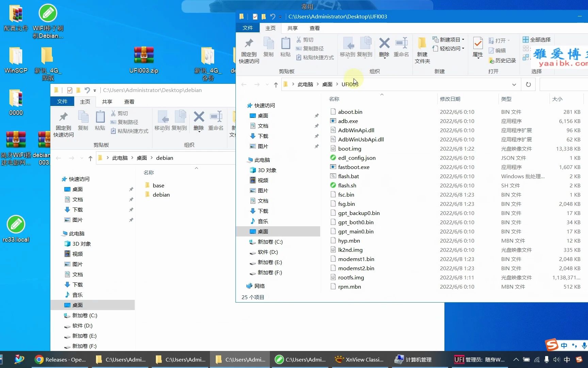Click 桌面 breadcrumb in debian address bar

click(142, 158)
